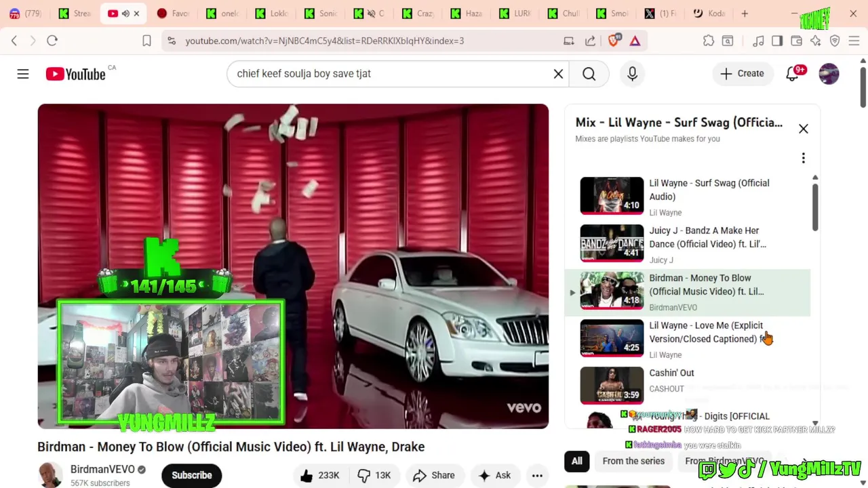The image size is (868, 488).
Task: Open more actions under the video
Action: point(537,475)
